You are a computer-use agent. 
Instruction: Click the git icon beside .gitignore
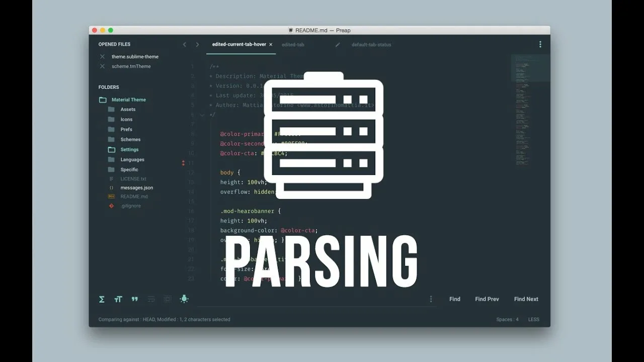click(x=111, y=206)
